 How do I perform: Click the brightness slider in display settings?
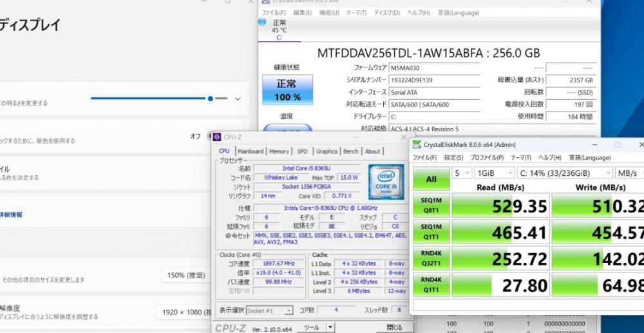[x=159, y=99]
